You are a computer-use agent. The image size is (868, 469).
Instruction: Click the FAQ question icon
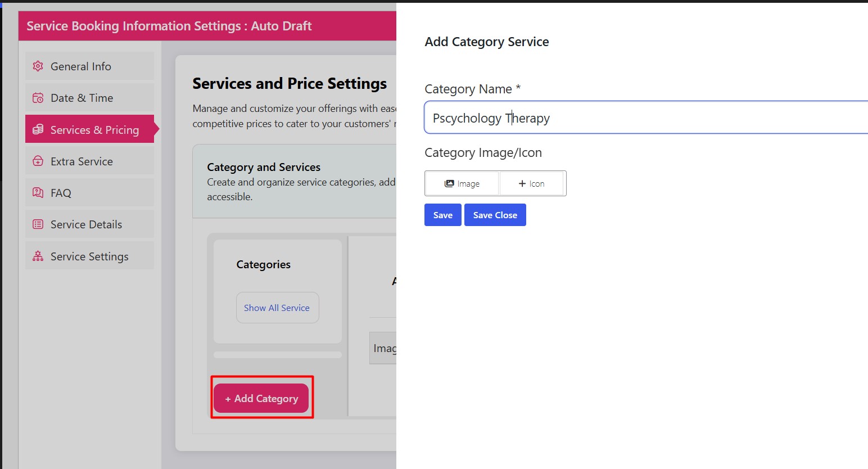tap(38, 193)
